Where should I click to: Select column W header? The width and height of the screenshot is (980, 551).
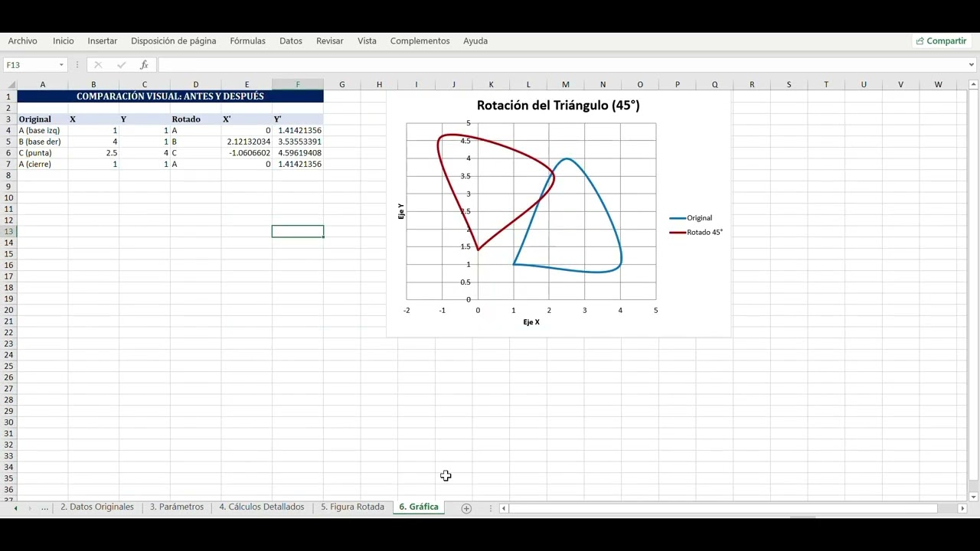pos(938,85)
